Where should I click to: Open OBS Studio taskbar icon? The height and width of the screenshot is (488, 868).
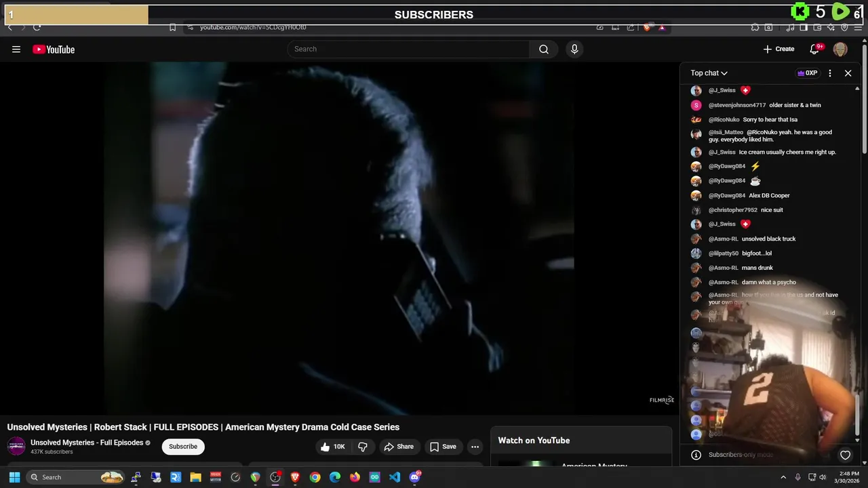275,477
